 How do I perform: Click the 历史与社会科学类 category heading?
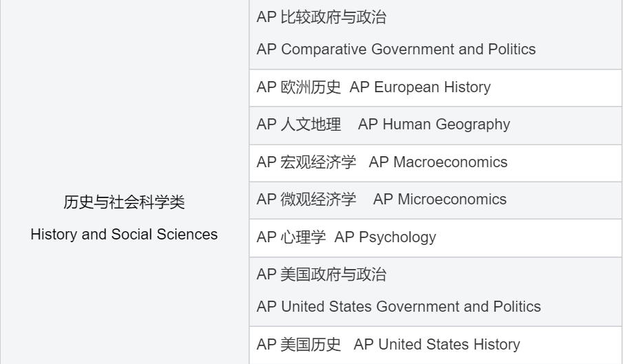[124, 203]
